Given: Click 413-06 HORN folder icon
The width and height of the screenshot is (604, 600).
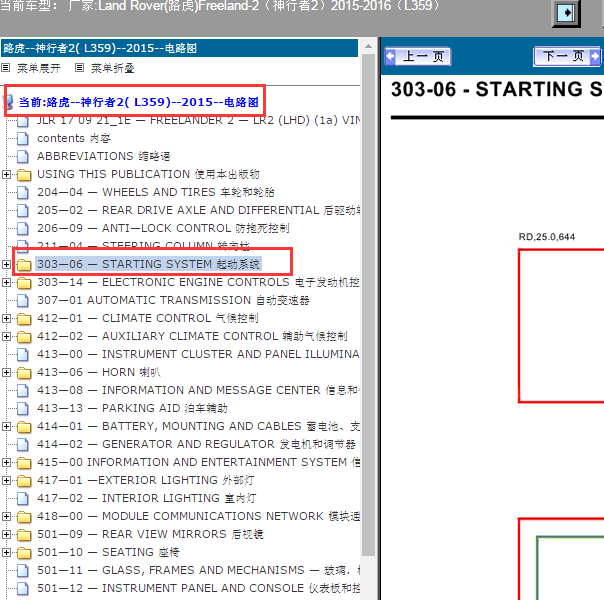Looking at the screenshot, I should (24, 373).
